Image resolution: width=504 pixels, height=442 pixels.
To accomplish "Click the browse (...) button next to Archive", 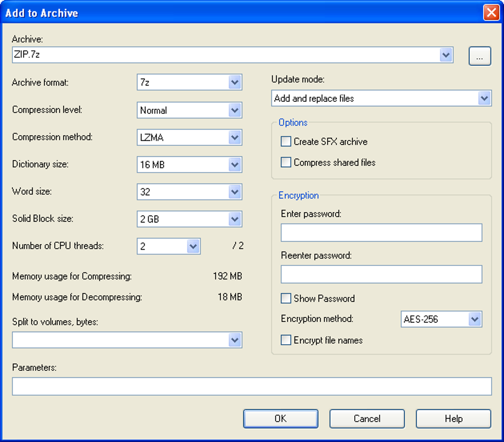I will point(479,56).
